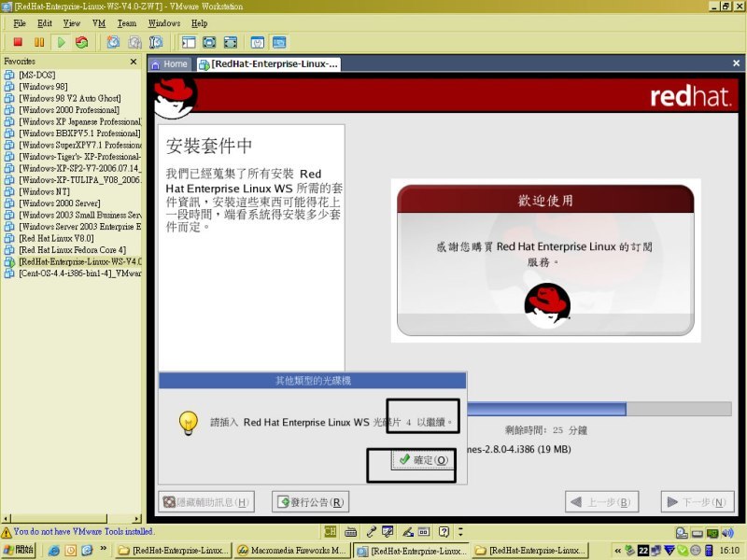Launch Internet Explorer from quick launch

54,551
